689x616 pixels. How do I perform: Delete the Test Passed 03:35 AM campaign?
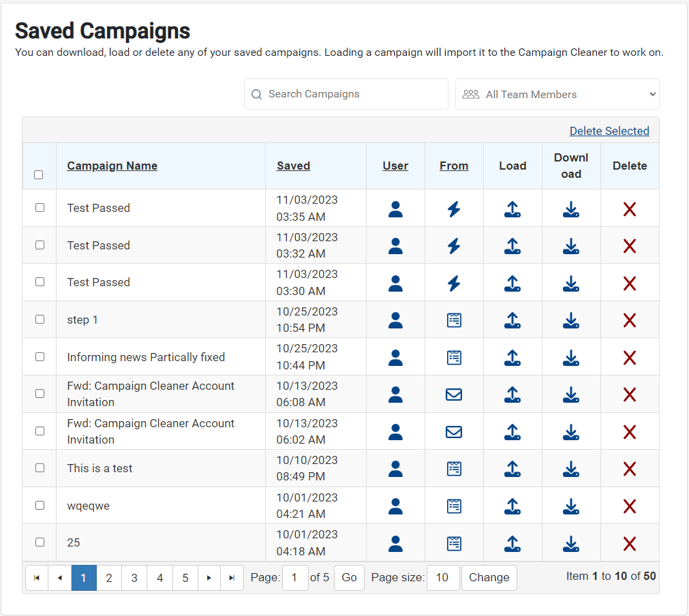629,209
